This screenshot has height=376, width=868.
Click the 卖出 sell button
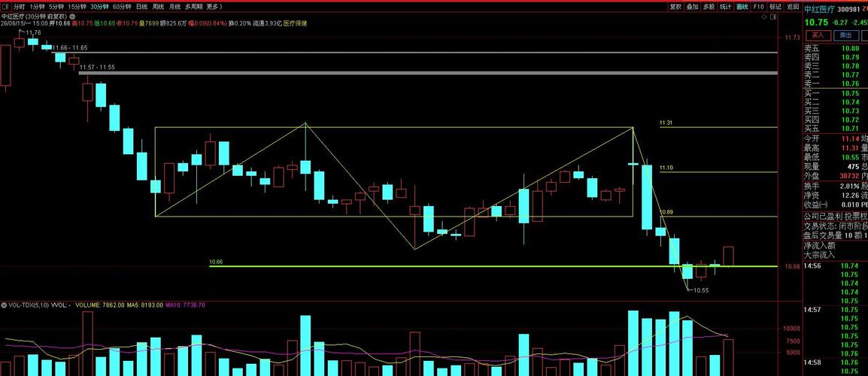coord(846,35)
